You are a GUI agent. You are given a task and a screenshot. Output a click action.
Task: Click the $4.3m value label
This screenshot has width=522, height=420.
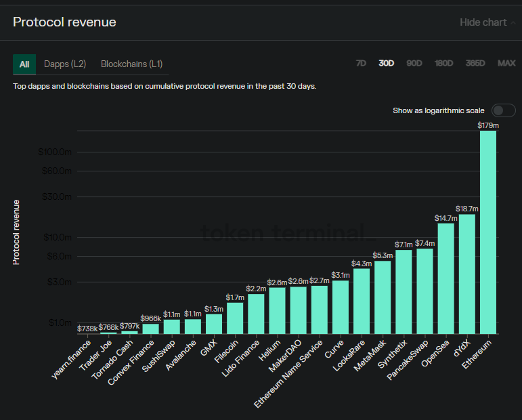(x=362, y=264)
